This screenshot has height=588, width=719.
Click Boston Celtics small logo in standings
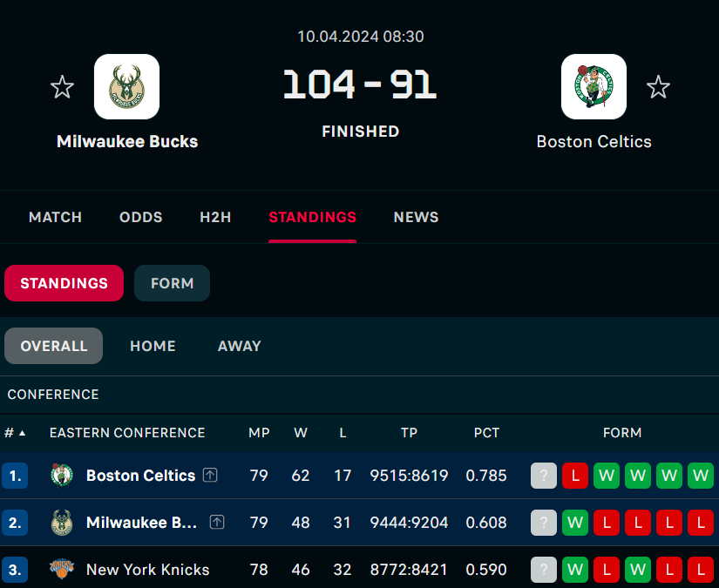(x=62, y=476)
